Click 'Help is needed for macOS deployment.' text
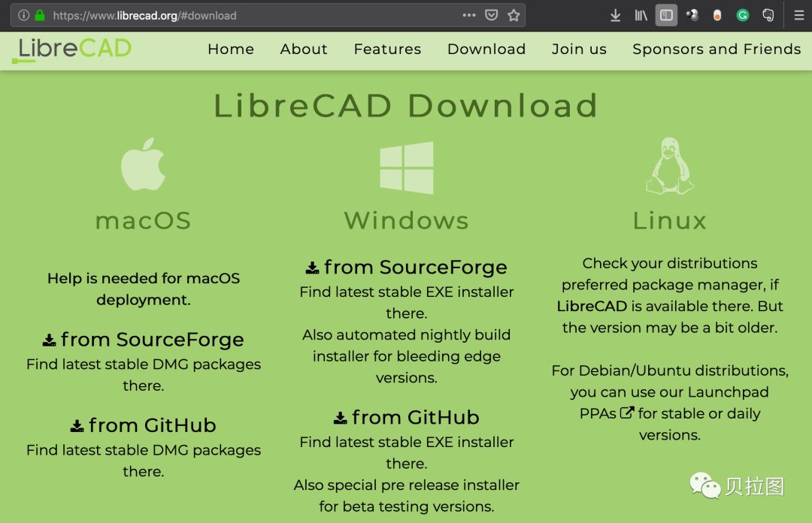 (x=144, y=289)
